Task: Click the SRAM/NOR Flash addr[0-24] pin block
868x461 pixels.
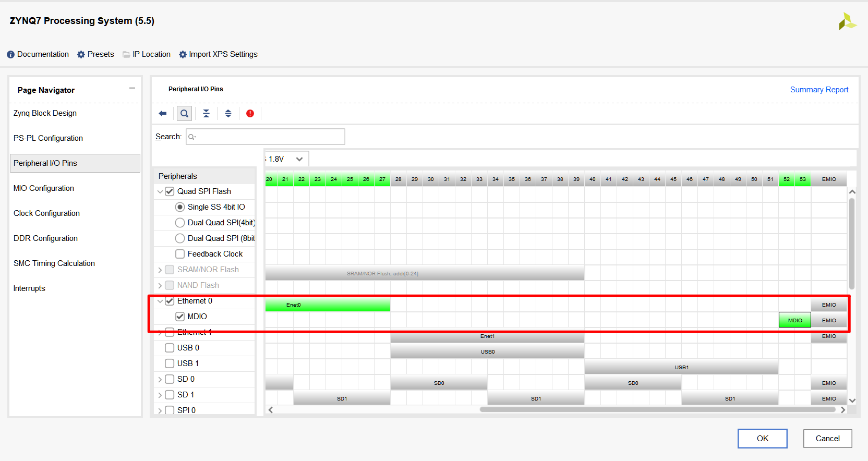Action: click(x=425, y=274)
